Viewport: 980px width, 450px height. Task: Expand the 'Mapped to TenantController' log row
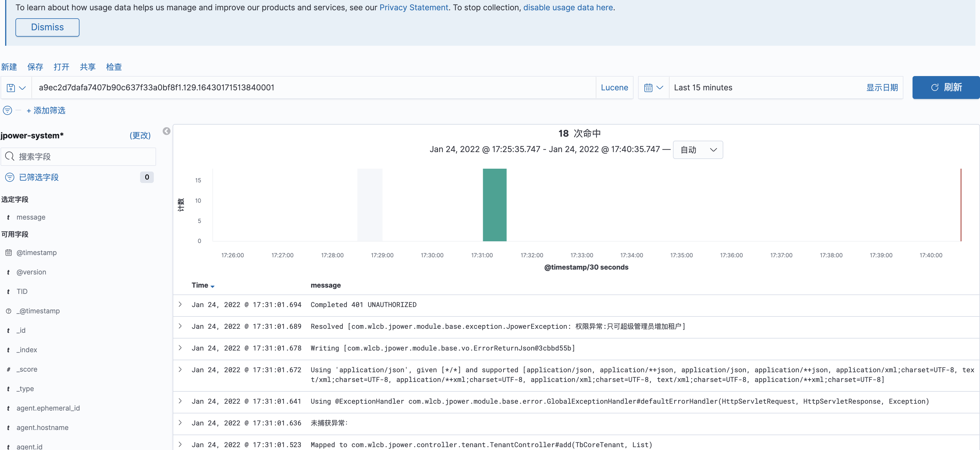tap(180, 444)
